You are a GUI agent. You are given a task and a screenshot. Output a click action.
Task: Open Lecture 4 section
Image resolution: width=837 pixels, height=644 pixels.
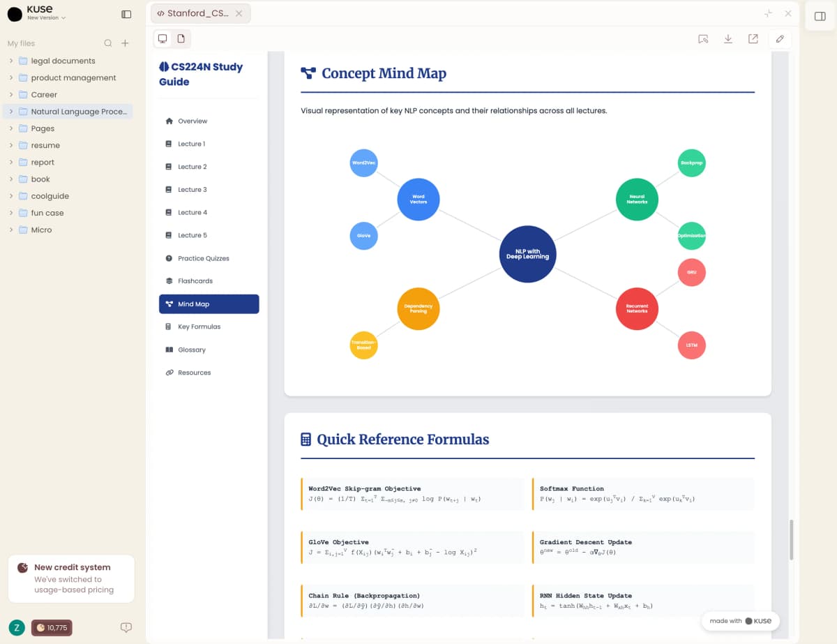[209, 212]
